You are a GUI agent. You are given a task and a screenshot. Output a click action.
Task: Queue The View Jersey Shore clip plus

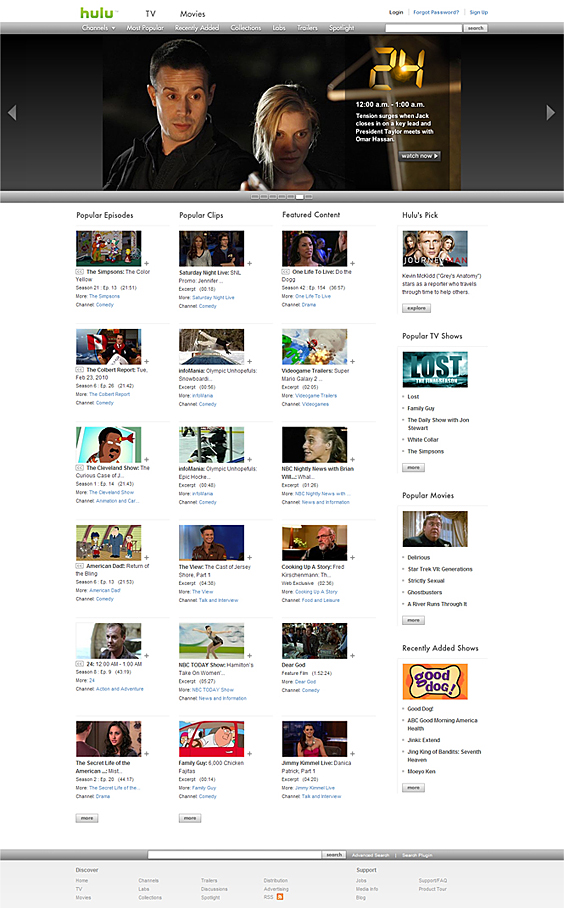tap(250, 558)
